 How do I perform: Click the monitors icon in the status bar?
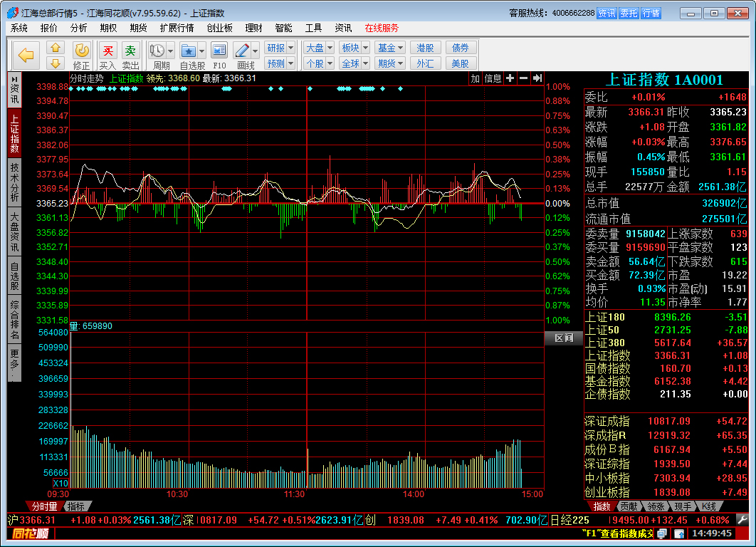(x=662, y=533)
